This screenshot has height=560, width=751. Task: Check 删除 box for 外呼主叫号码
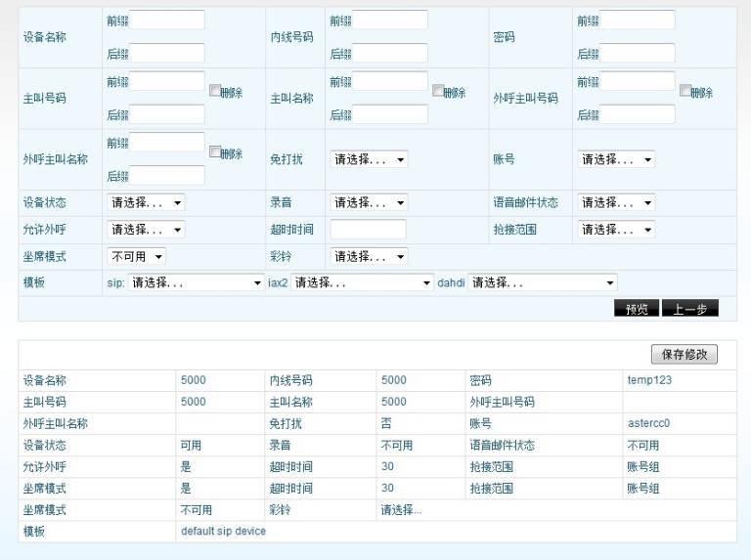(685, 91)
